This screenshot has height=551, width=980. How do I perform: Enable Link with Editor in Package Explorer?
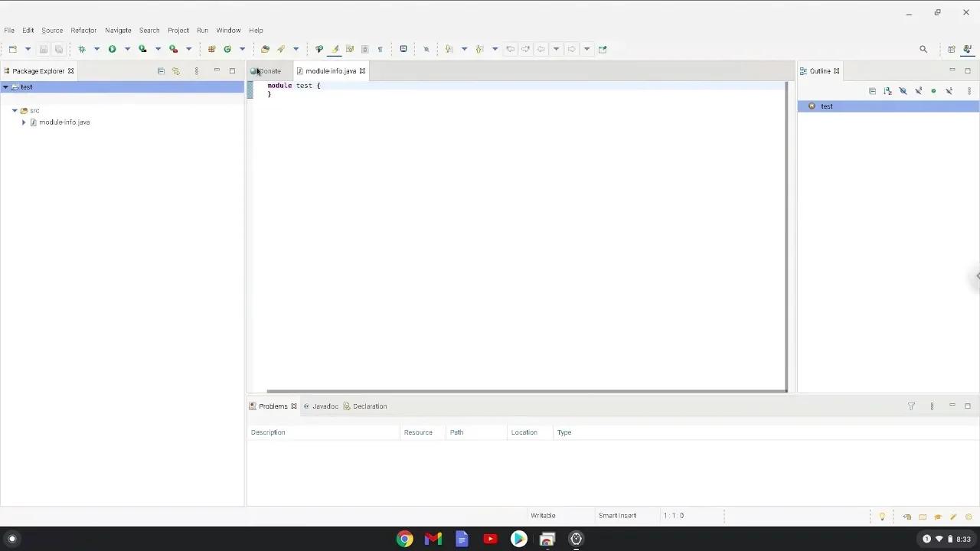coord(176,70)
